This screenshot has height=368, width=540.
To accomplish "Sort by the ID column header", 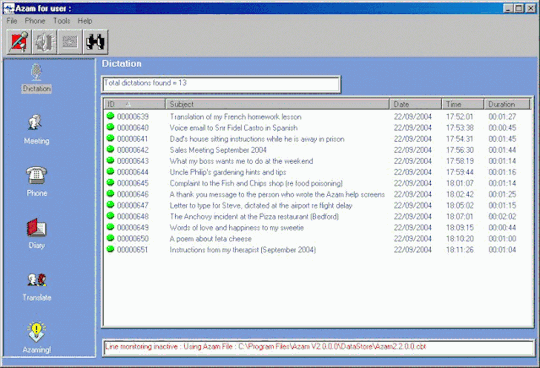I will click(135, 104).
